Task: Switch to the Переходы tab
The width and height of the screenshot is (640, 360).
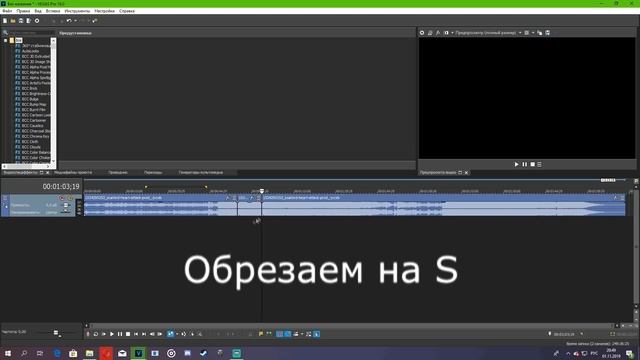Action: coord(153,173)
